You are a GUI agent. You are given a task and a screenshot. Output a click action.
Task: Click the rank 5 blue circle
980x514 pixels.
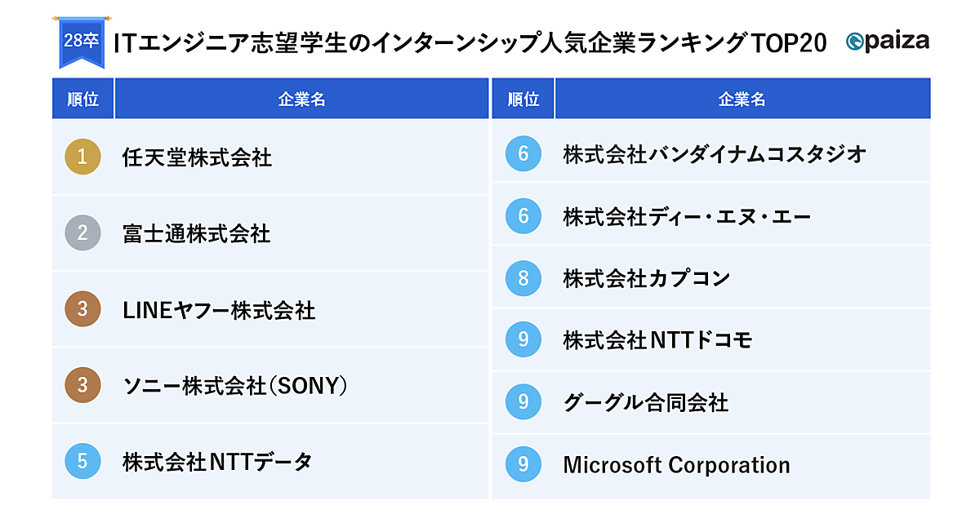82,461
